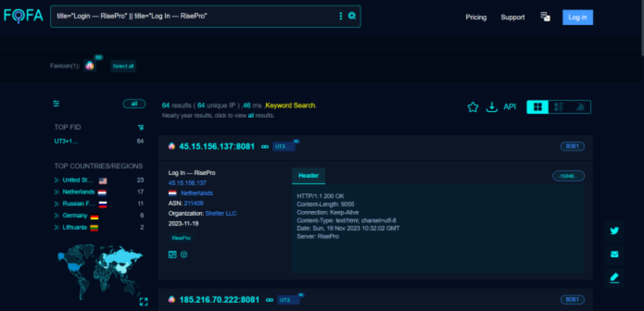Click the website fingerprint grid icon
The image size is (644, 311).
point(173,255)
